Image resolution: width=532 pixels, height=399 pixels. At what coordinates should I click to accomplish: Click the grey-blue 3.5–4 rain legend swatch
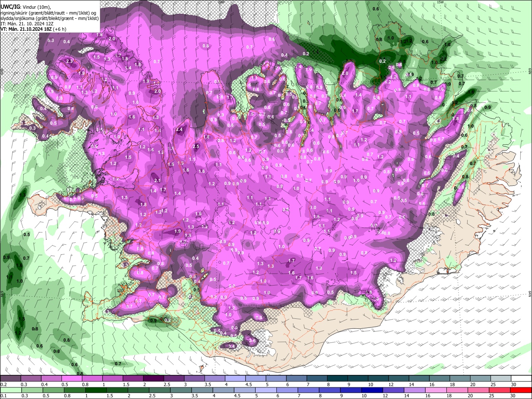click(x=202, y=390)
